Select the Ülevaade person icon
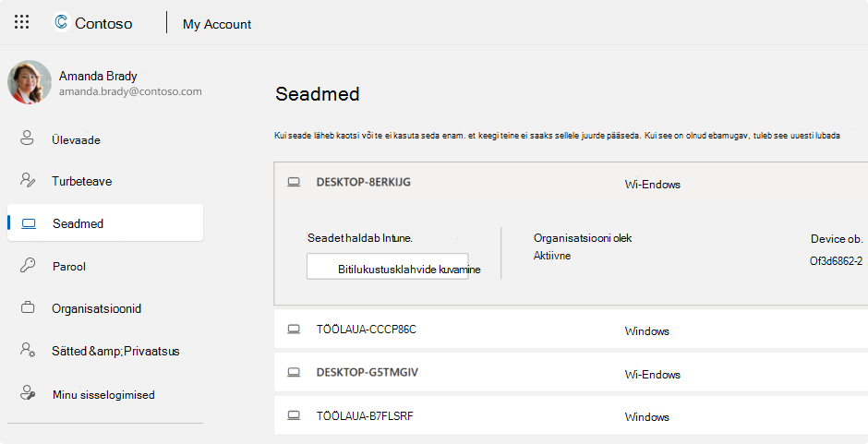 (27, 138)
